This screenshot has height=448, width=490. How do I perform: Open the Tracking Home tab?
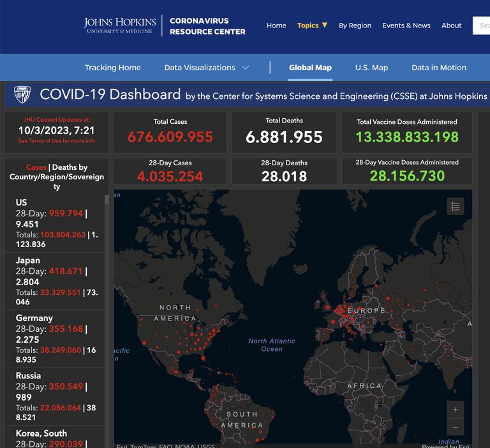tap(112, 68)
